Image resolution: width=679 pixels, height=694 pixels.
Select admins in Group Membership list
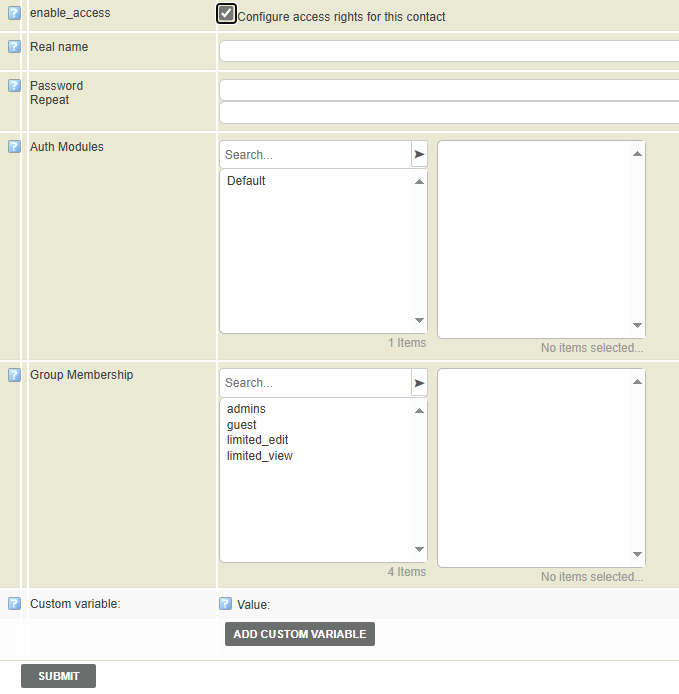click(x=246, y=409)
